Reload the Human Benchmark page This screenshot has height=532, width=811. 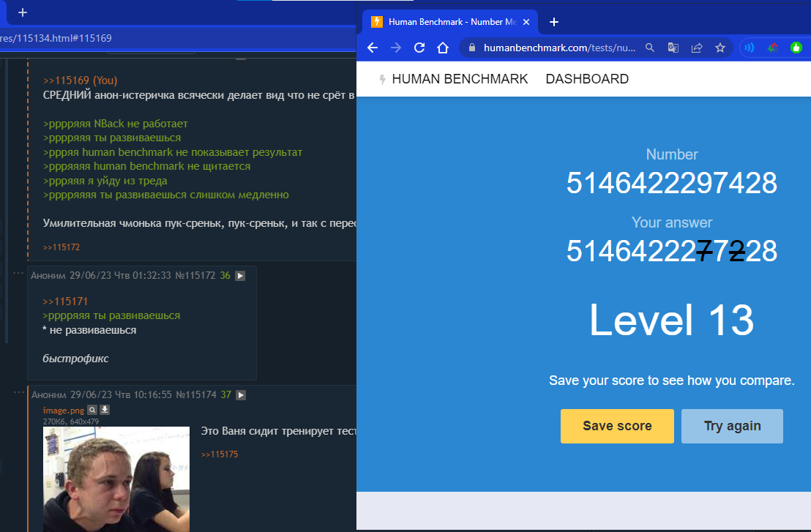coord(419,48)
